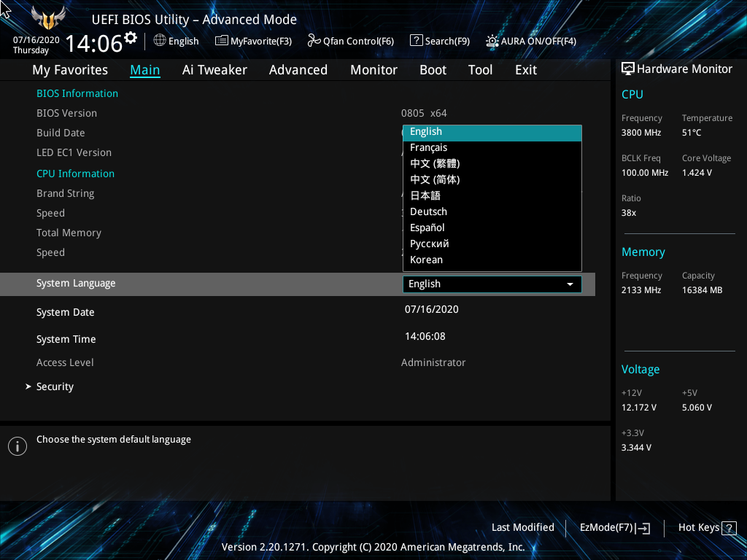Click the Search question mark icon
Viewport: 747px width, 560px height.
417,41
